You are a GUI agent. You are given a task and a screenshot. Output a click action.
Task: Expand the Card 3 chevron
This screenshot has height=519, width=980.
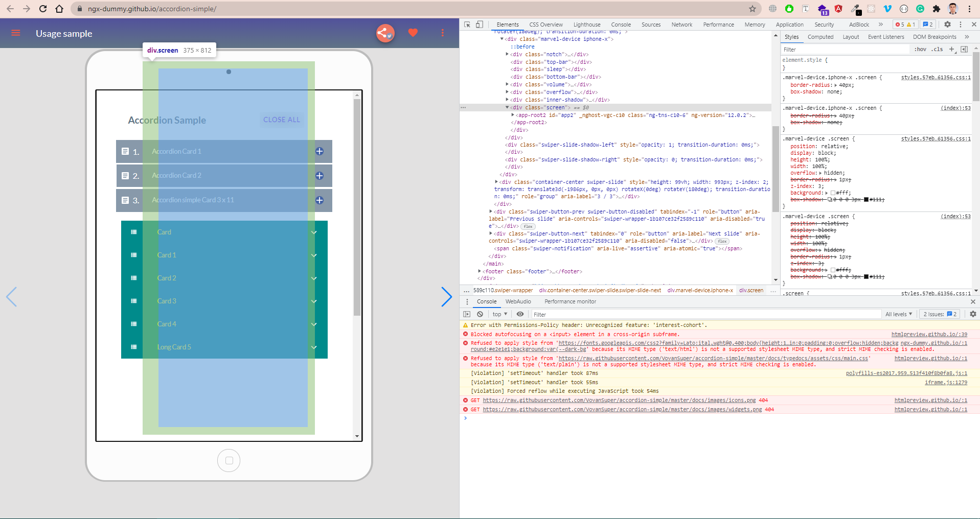(314, 301)
